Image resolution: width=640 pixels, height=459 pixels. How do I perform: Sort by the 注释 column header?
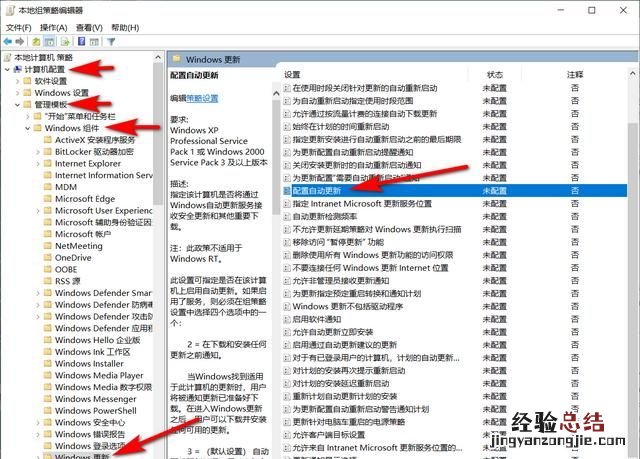(x=575, y=75)
